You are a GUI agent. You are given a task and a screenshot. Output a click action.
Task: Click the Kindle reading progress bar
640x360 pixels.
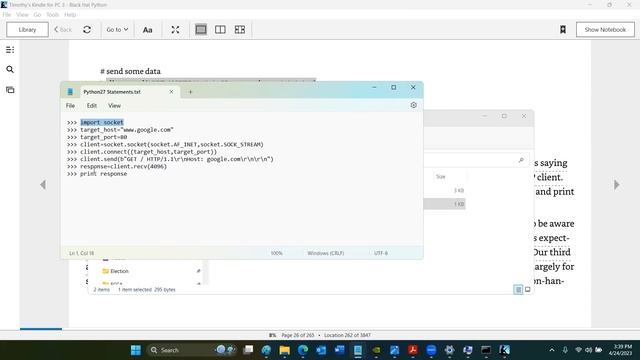point(41,329)
